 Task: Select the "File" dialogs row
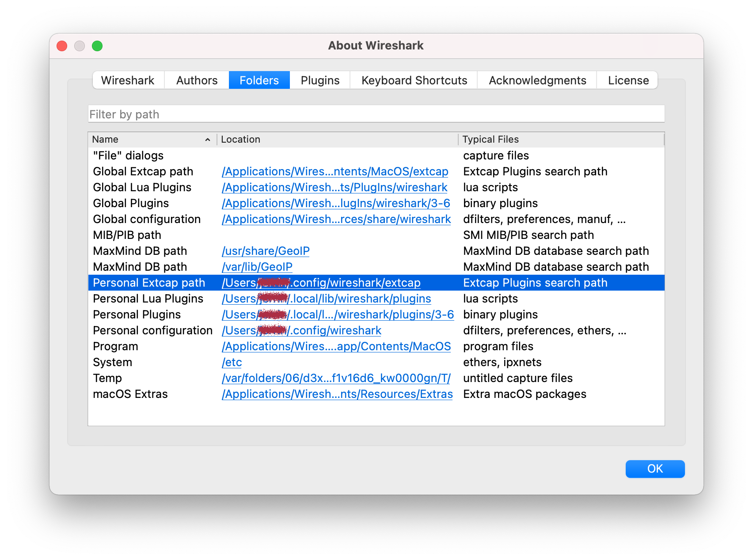point(376,155)
